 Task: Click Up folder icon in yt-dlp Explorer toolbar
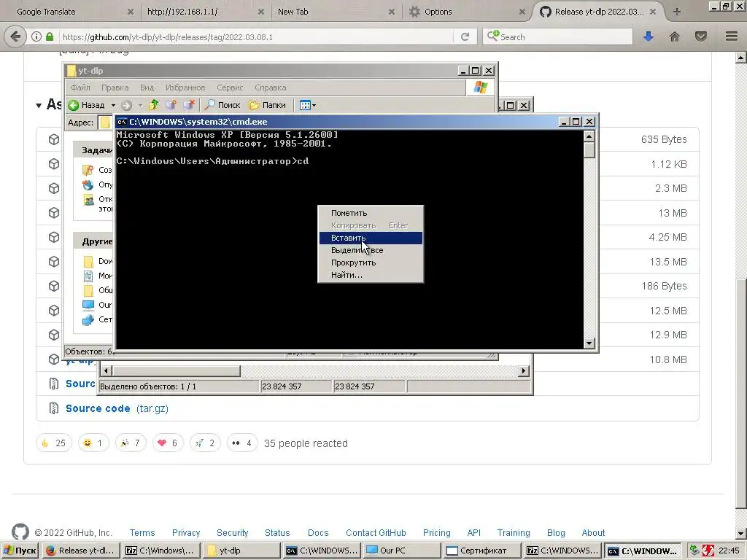(153, 105)
